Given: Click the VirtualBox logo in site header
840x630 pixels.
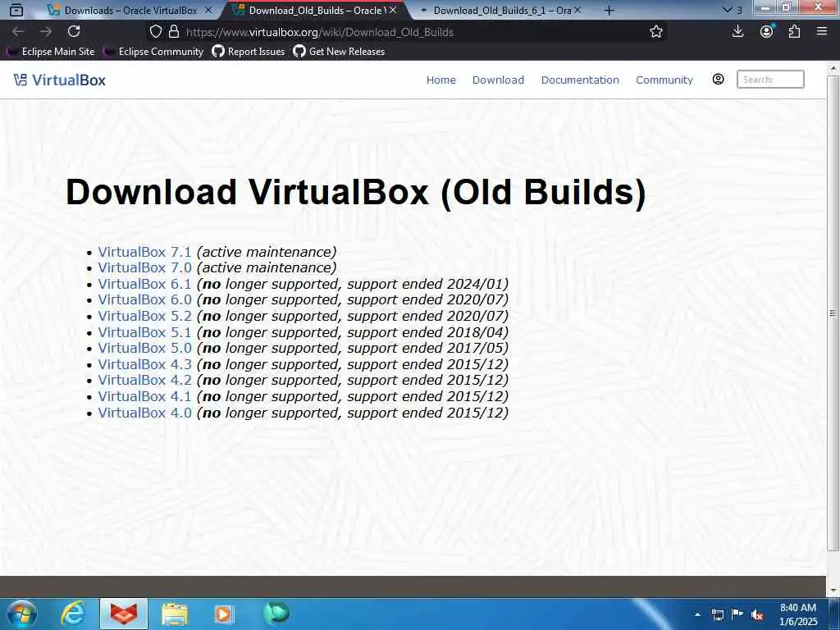Looking at the screenshot, I should coord(59,80).
